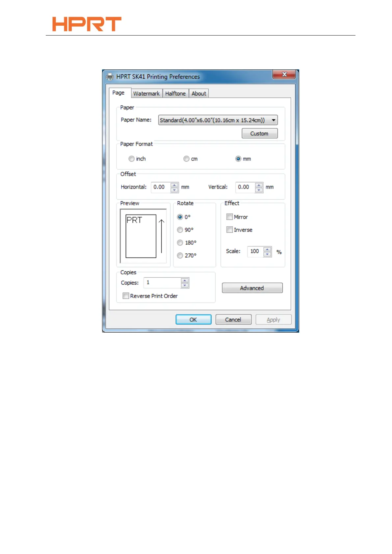Image resolution: width=392 pixels, height=554 pixels.
Task: Click the Vertical offset field
Action: [245, 187]
